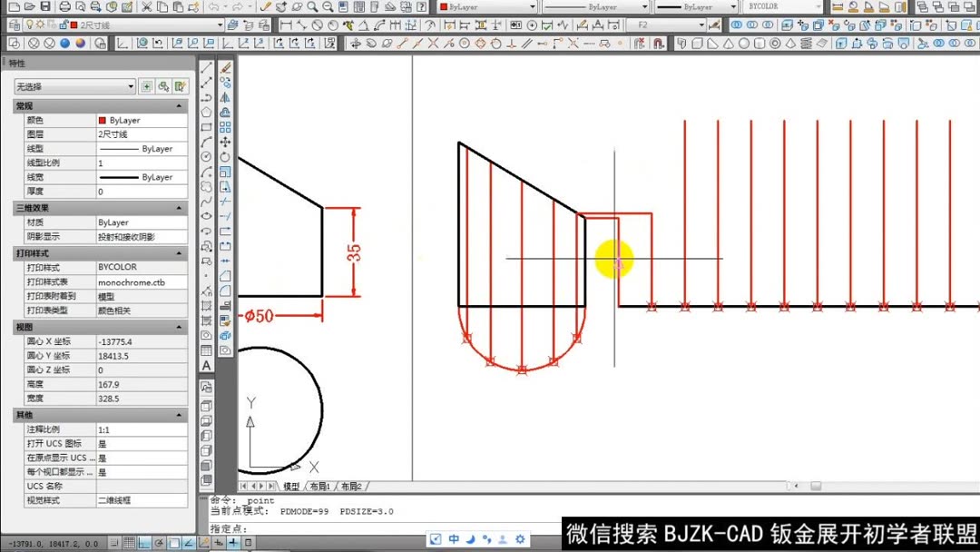Select the Line drawing tool
Viewport: 980px width, 552px height.
click(209, 66)
